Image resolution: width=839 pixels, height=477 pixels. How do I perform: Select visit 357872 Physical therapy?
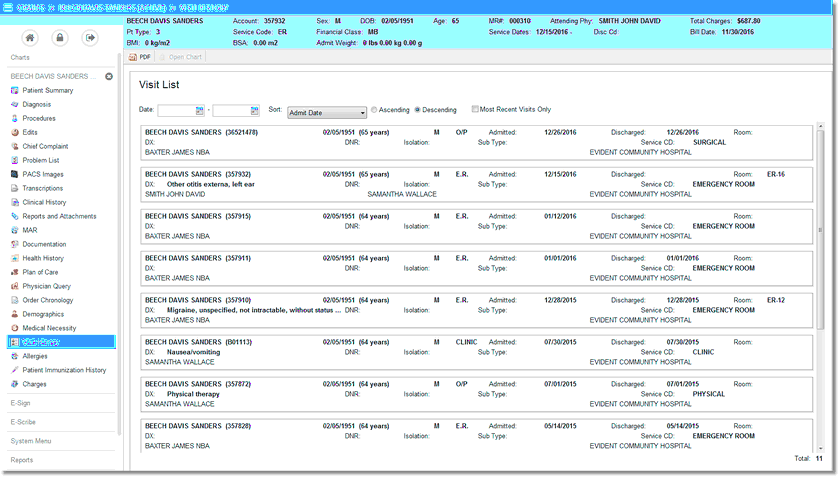477,394
